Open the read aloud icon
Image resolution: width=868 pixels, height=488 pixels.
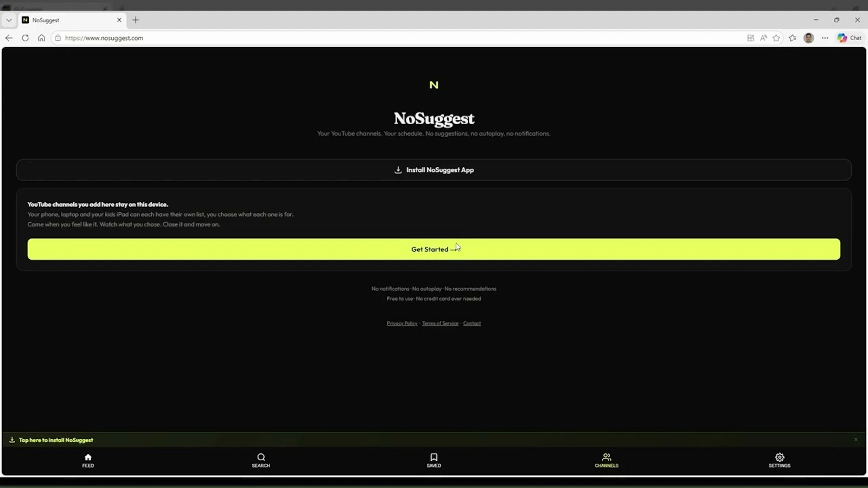763,38
